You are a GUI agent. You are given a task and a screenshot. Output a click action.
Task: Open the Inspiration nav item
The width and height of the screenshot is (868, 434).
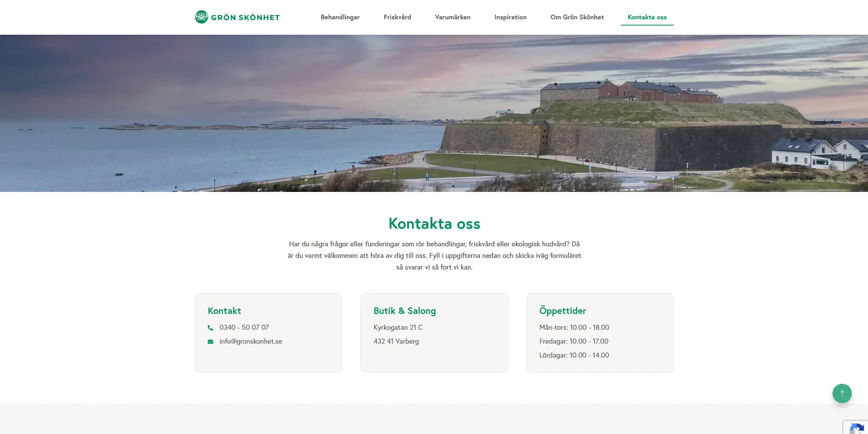[510, 17]
